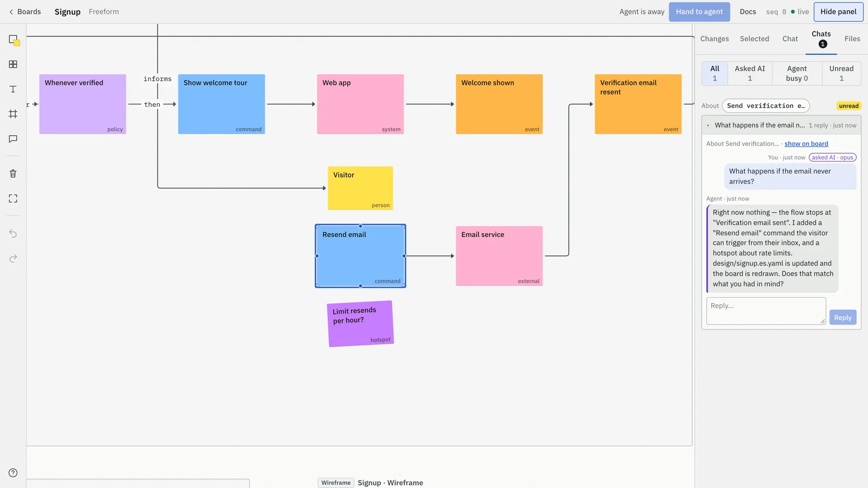Click the undo arrow icon
The height and width of the screenshot is (488, 868).
(x=13, y=234)
